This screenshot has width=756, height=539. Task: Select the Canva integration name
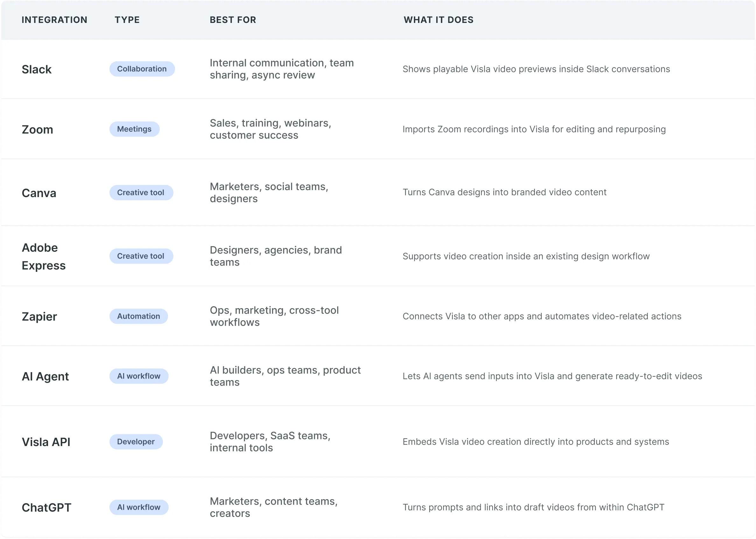coord(39,193)
